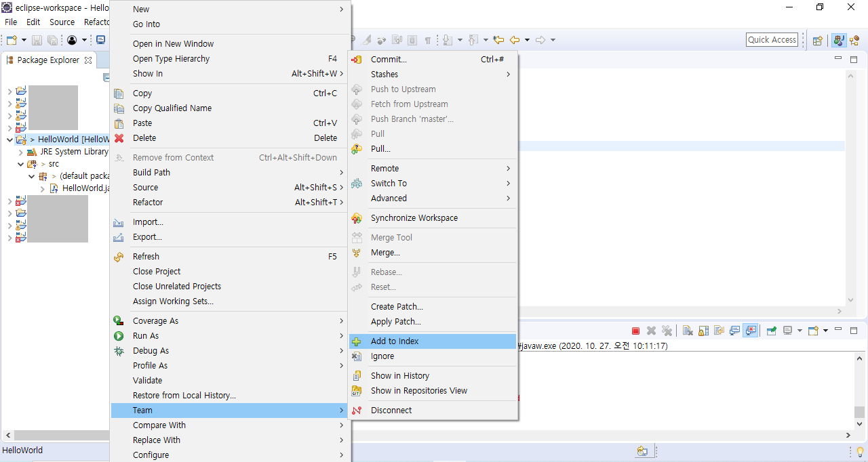Open the File menu in menu bar
Screen dimensions: 868x462
11,22
